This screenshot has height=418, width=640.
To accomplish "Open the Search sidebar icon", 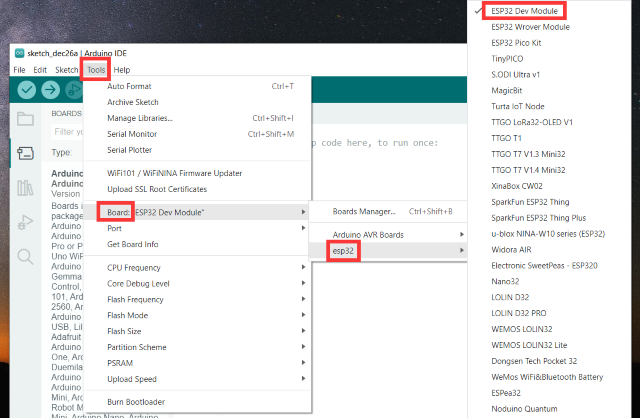I will (25, 257).
